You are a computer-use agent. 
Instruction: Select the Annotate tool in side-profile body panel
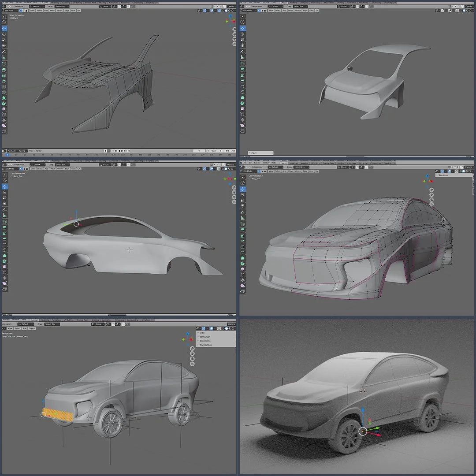click(4, 210)
